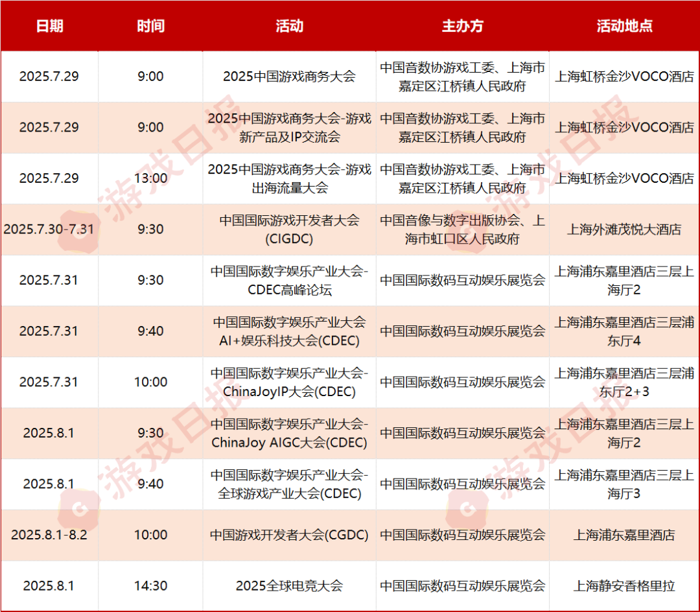Select the 游戏出海流量大会 activity cell

click(289, 178)
